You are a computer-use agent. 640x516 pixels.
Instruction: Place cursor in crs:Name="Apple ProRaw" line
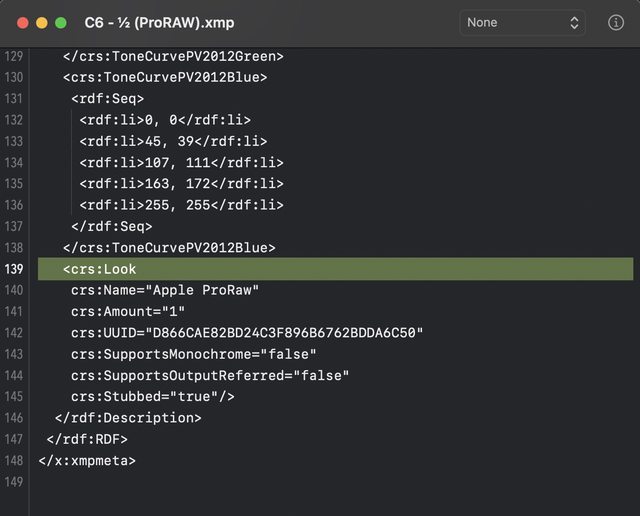[165, 290]
